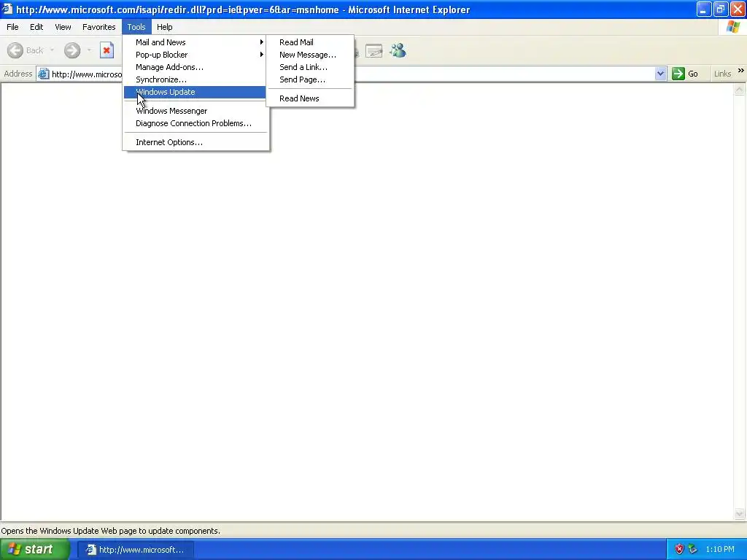This screenshot has width=747, height=560.
Task: Expand the Links toolbar chevron
Action: click(x=741, y=71)
